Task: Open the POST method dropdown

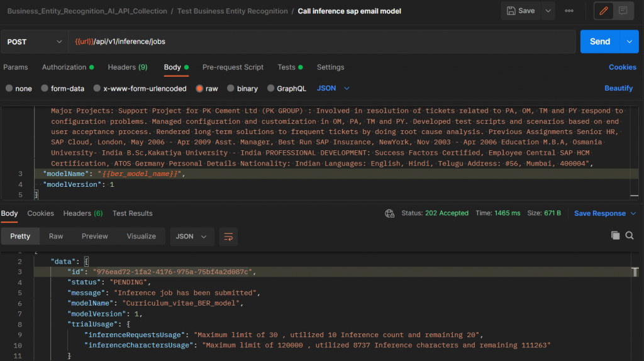Action: (x=35, y=42)
